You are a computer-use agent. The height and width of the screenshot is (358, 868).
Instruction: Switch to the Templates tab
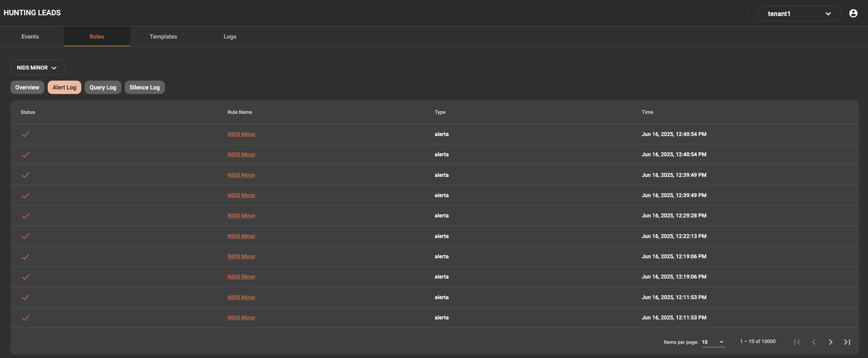pyautogui.click(x=163, y=37)
